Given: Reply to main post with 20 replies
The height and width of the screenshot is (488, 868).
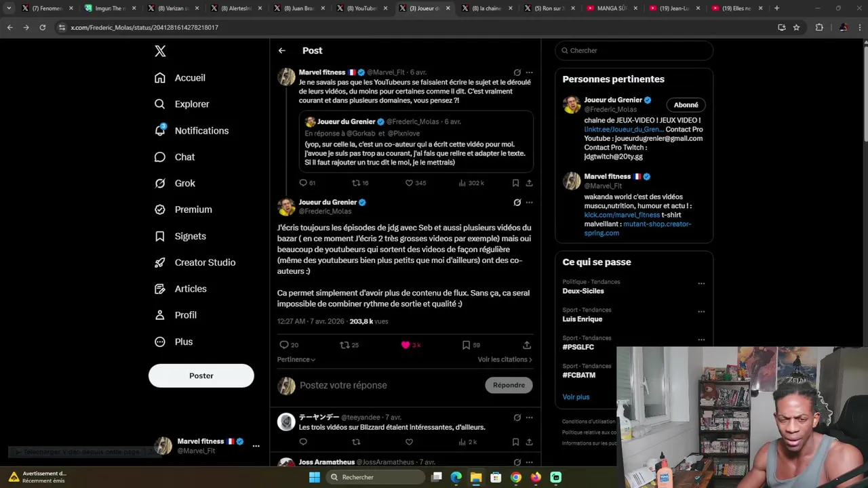Looking at the screenshot, I should 289,345.
